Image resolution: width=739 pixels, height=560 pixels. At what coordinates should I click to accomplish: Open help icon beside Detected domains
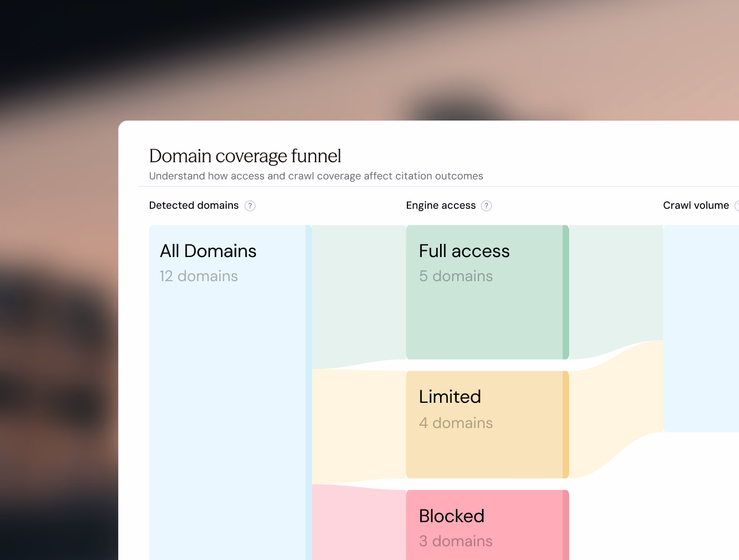point(250,206)
